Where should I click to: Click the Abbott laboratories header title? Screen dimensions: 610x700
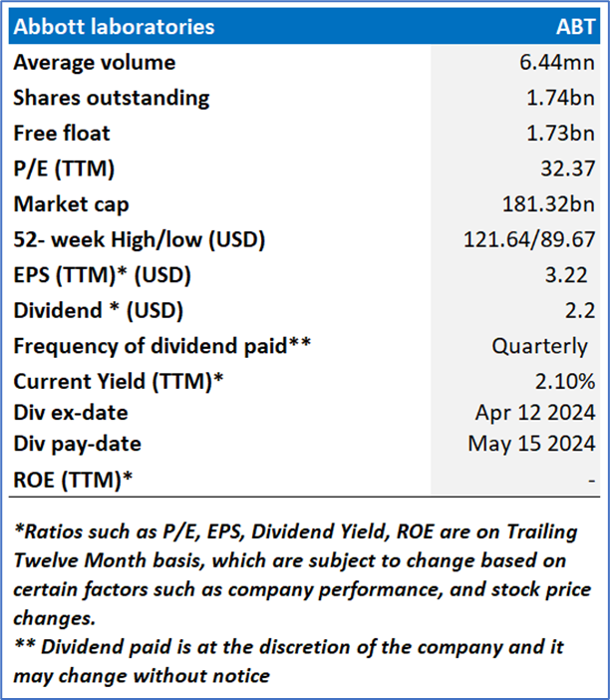click(113, 26)
